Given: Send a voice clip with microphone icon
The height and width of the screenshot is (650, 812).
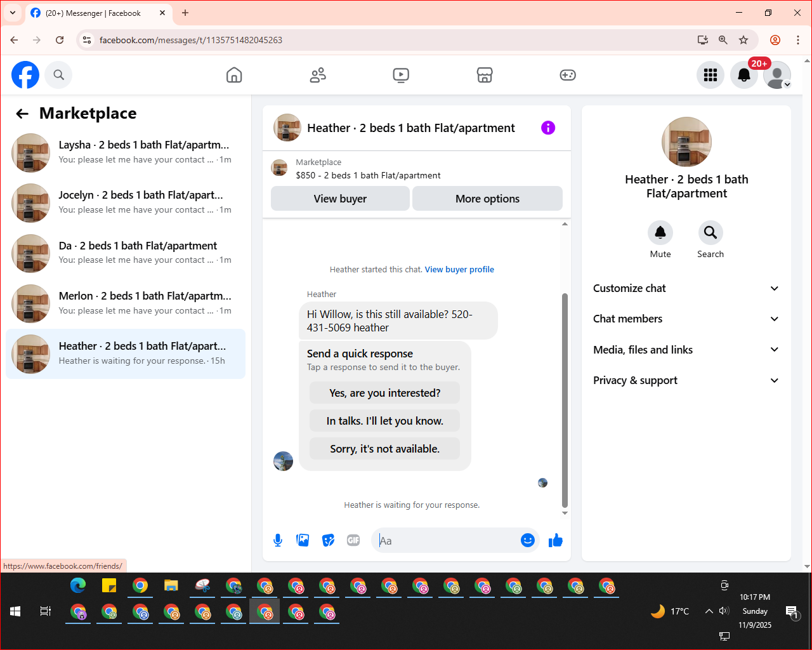Looking at the screenshot, I should [278, 540].
